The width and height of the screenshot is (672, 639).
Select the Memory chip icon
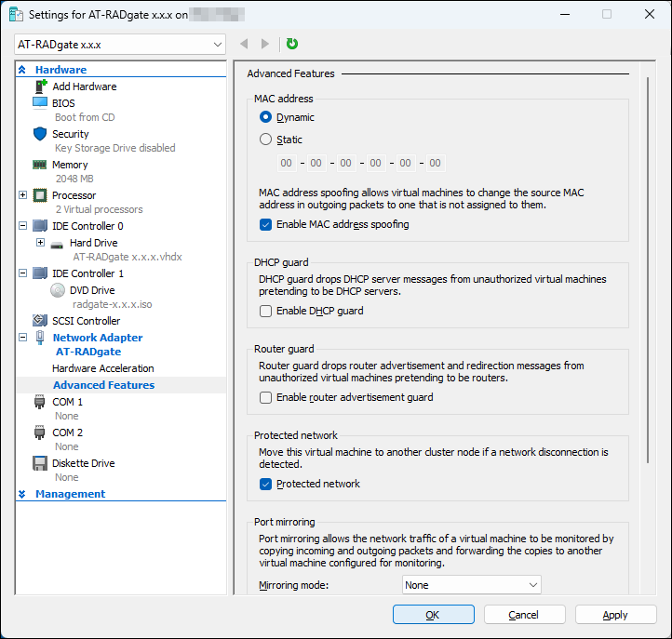[x=40, y=165]
